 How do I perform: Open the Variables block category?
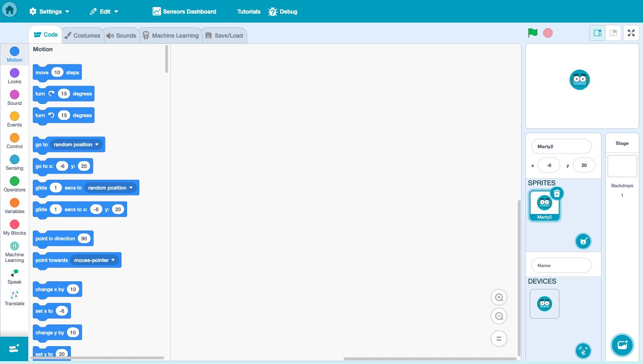click(x=15, y=206)
